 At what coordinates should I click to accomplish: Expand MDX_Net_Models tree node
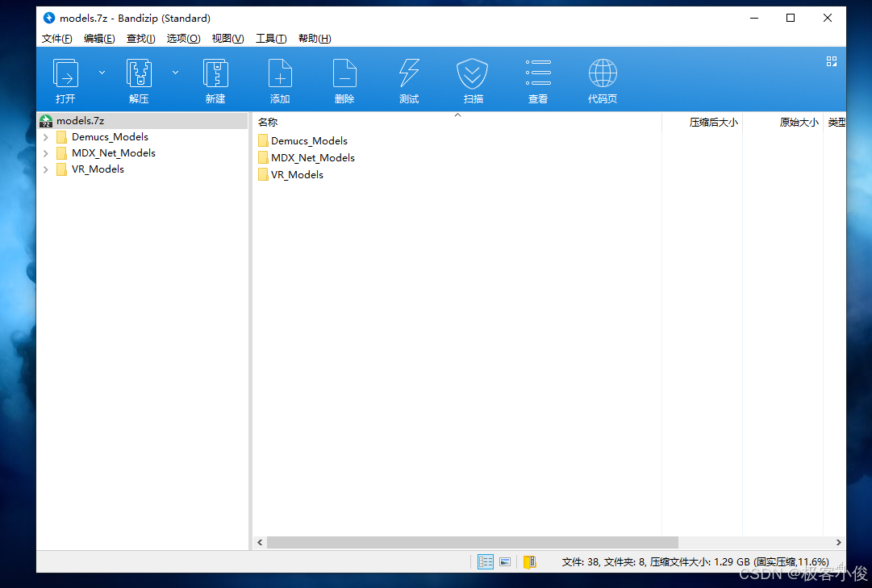point(46,153)
